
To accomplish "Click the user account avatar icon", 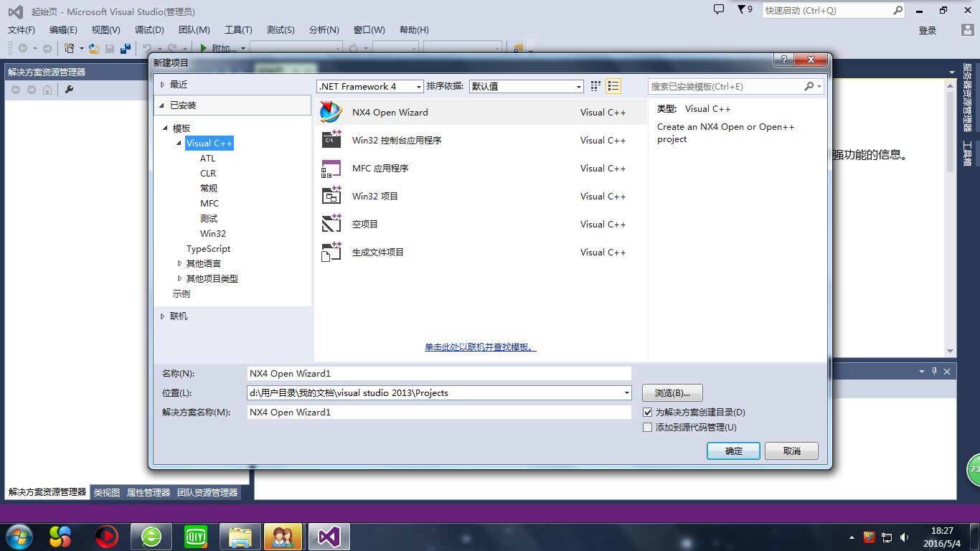I will [968, 30].
